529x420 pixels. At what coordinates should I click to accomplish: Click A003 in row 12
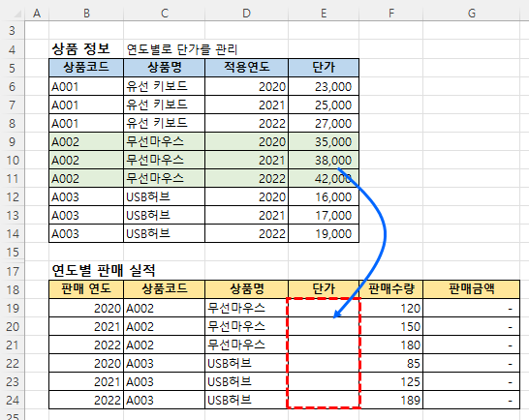86,196
